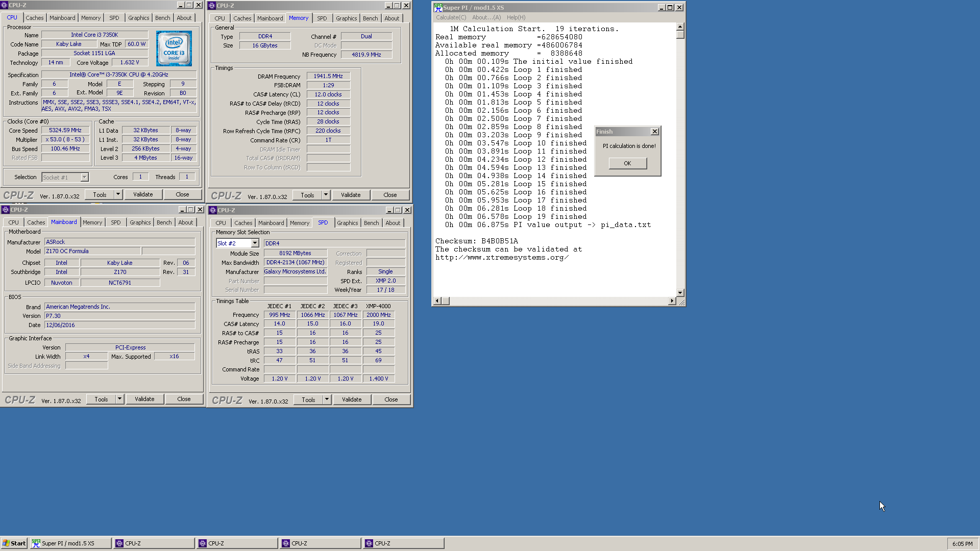The width and height of the screenshot is (980, 551).
Task: Maximize the Super PI window
Action: 670,8
